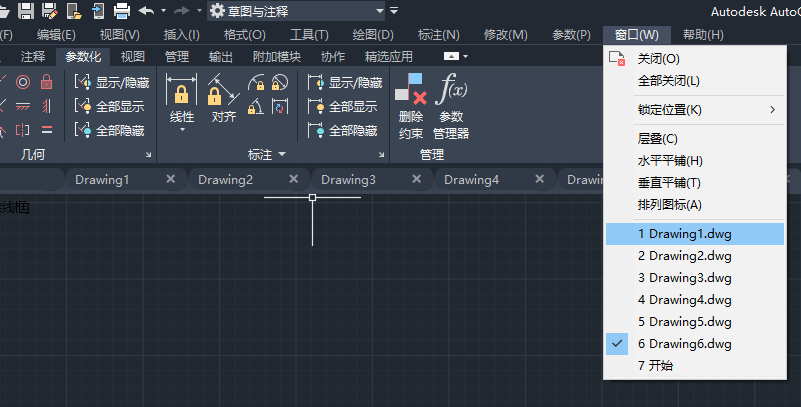Click the Radius dimensional constraint icon

tap(256, 82)
